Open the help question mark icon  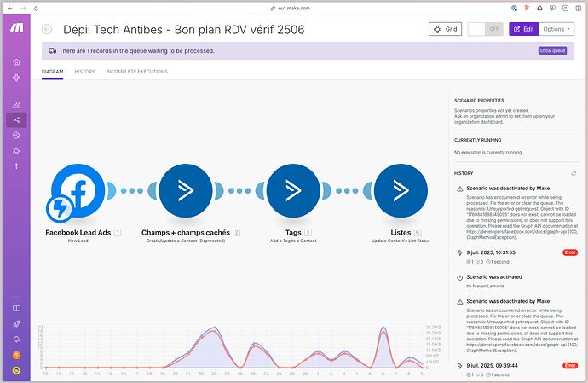(16, 354)
